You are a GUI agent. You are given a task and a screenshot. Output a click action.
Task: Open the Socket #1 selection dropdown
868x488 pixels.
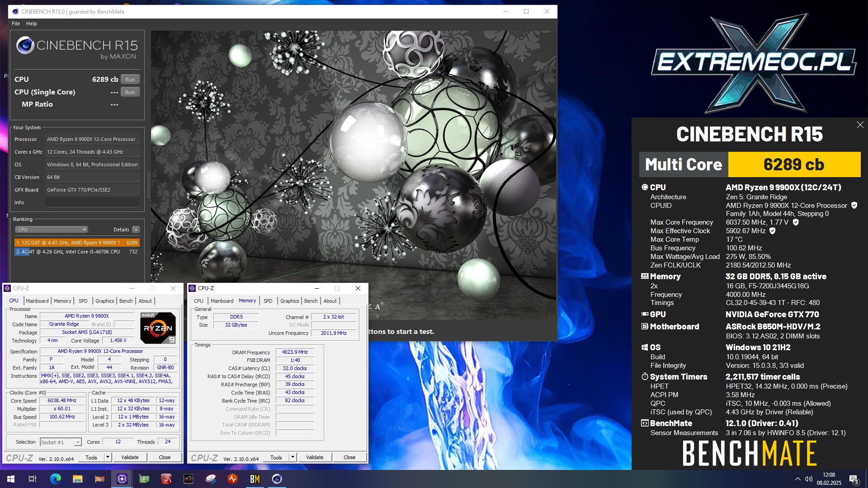click(61, 442)
